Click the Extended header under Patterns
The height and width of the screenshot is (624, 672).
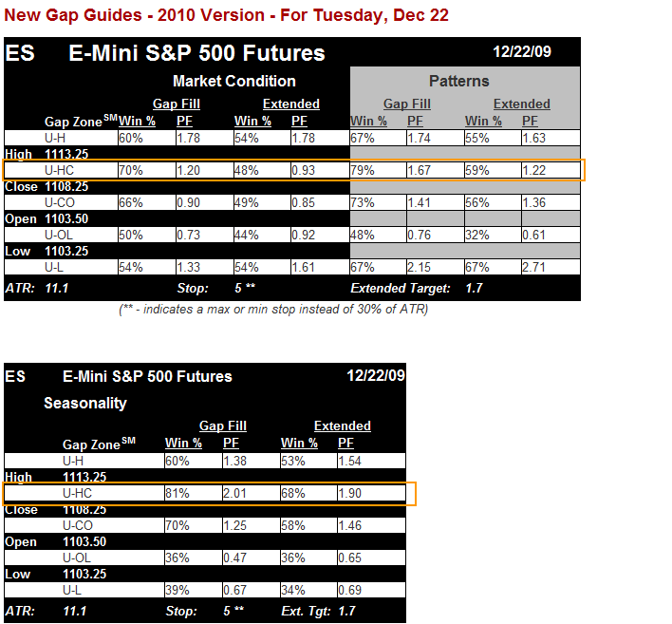pos(522,104)
